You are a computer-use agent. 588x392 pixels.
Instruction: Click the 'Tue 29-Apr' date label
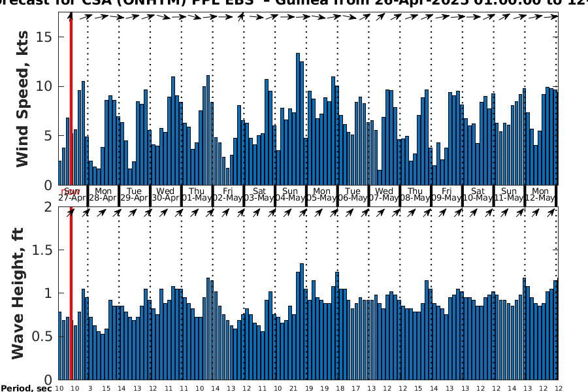coord(134,195)
